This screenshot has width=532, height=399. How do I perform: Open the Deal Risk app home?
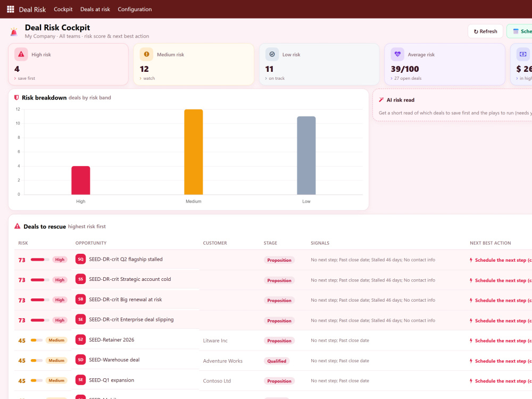tap(32, 10)
